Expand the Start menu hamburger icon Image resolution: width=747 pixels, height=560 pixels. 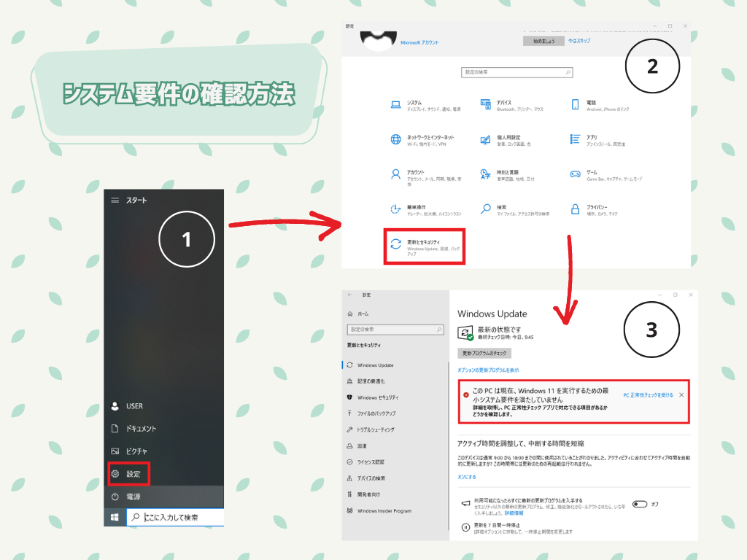pyautogui.click(x=115, y=200)
